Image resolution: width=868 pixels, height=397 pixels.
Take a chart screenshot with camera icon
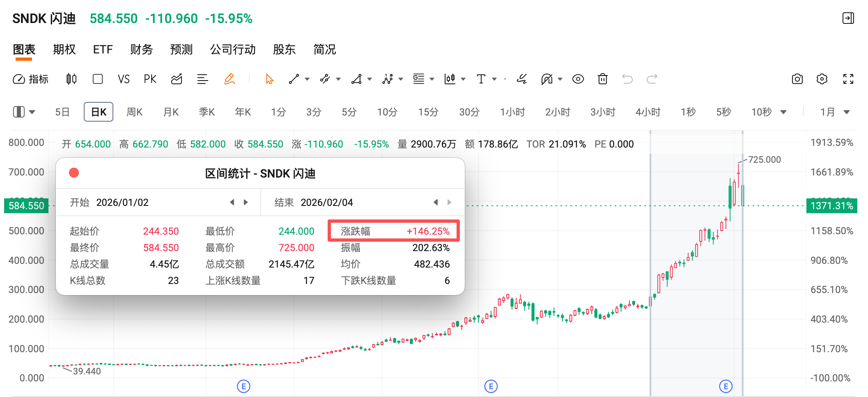(797, 79)
